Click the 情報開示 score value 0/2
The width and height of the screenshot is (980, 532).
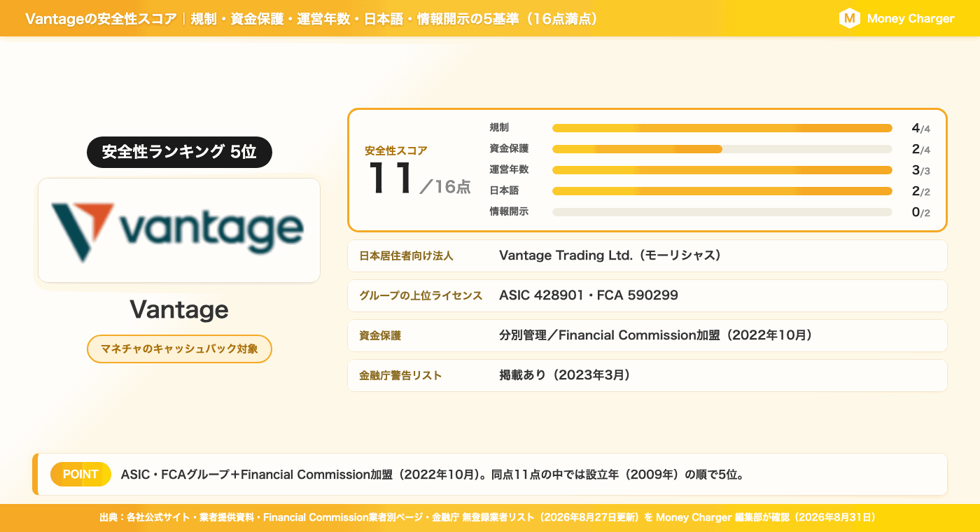[920, 212]
